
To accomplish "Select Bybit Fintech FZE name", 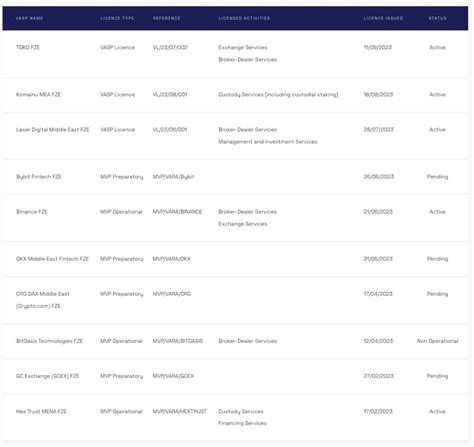I will [x=39, y=177].
